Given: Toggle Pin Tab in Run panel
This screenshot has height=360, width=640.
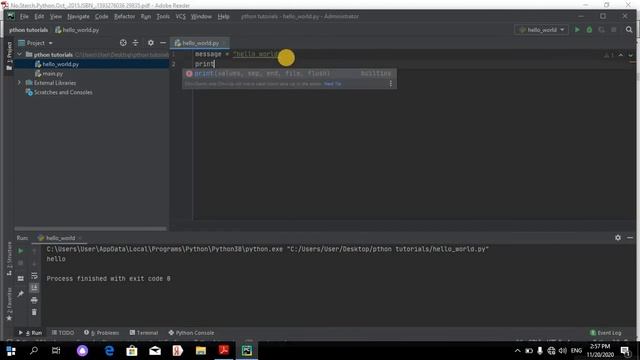Looking at the screenshot, I should click(x=20, y=293).
